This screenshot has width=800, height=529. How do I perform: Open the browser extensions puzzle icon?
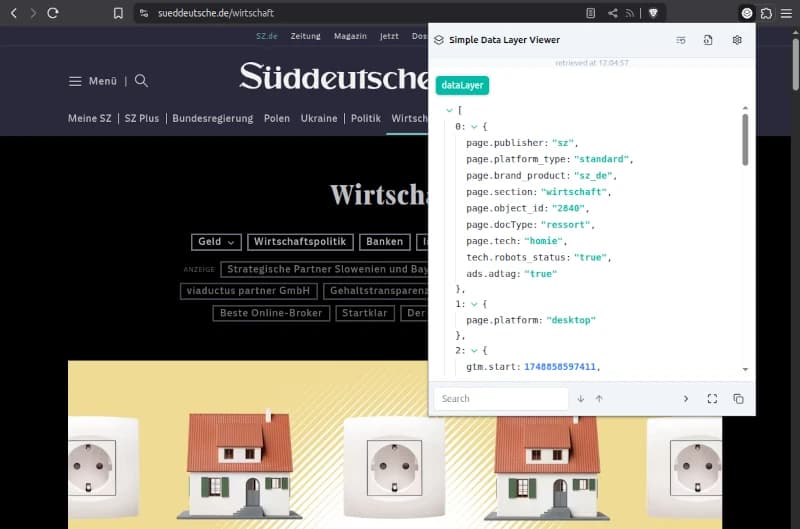click(x=766, y=13)
